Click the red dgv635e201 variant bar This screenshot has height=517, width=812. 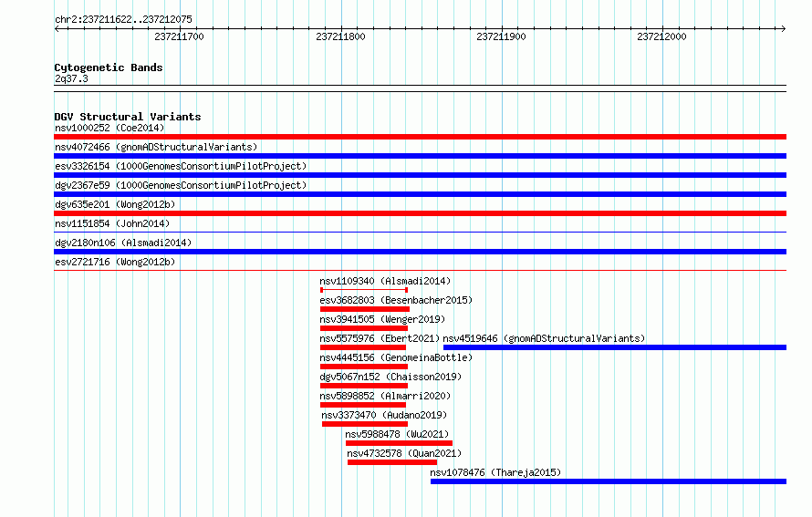pos(420,213)
